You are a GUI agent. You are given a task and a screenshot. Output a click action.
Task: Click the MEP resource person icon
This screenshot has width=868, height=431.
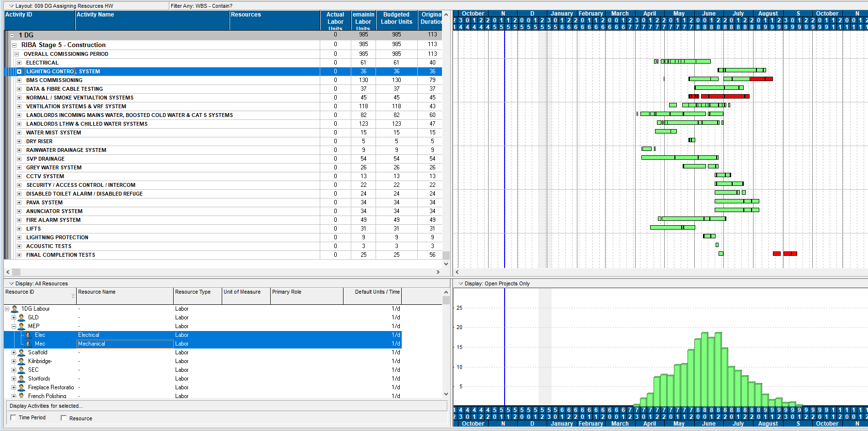coord(21,326)
